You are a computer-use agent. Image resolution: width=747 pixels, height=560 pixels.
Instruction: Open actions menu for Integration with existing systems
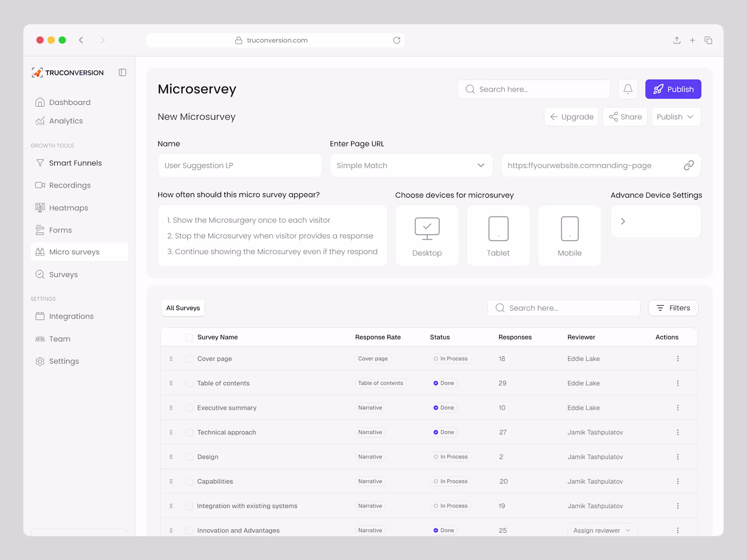tap(678, 506)
